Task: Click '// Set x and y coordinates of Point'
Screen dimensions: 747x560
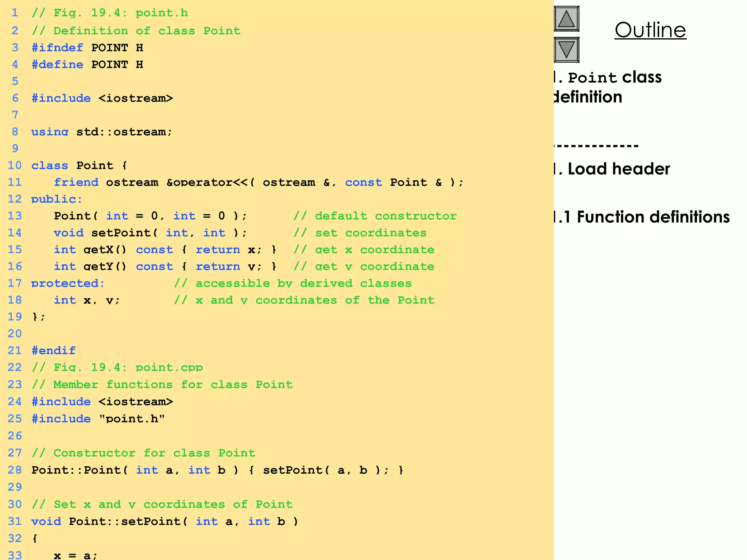Action: 162,505
